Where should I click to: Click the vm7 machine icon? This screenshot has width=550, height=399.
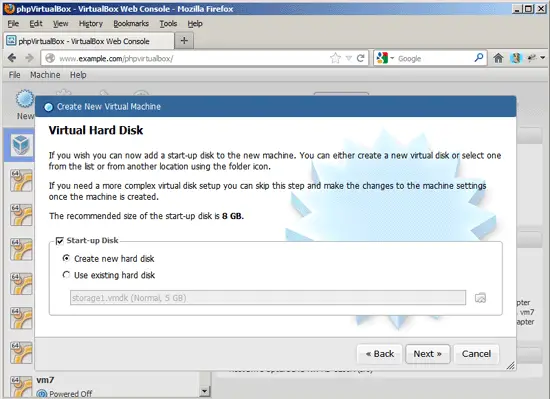(x=21, y=386)
